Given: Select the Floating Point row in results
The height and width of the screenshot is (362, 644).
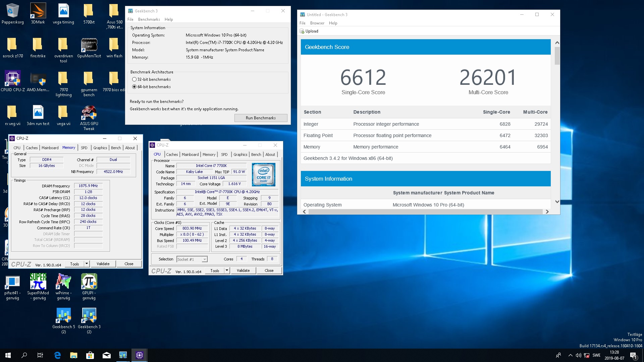Looking at the screenshot, I should (x=426, y=135).
